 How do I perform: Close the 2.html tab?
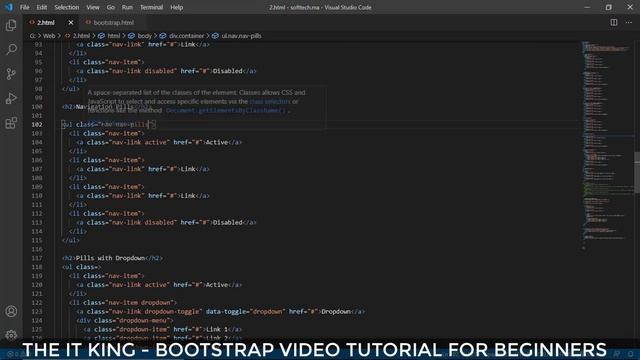[71, 22]
